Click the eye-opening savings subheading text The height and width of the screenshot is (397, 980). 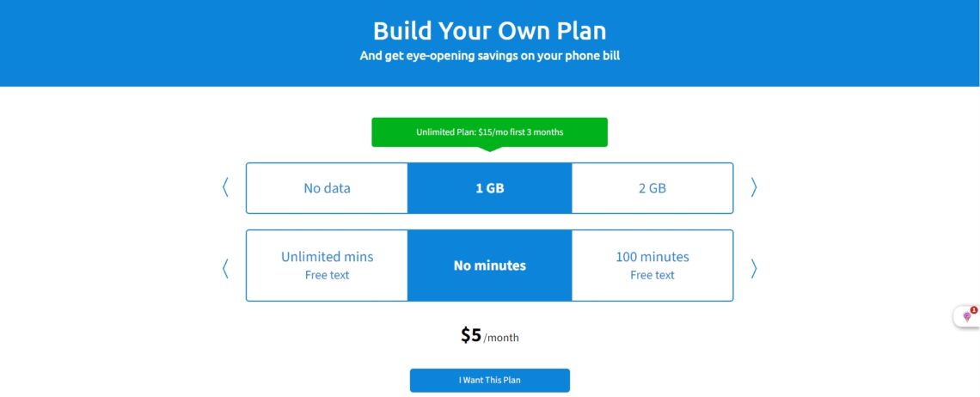click(x=489, y=56)
